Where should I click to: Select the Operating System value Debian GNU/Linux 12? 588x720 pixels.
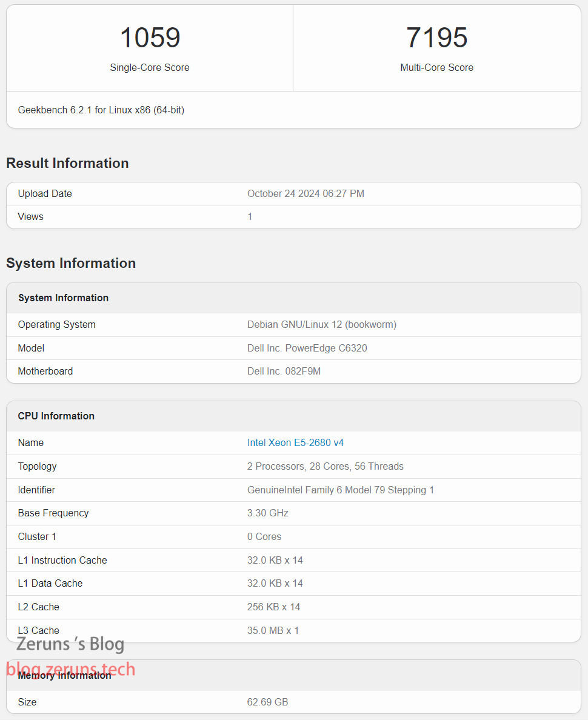[321, 325]
